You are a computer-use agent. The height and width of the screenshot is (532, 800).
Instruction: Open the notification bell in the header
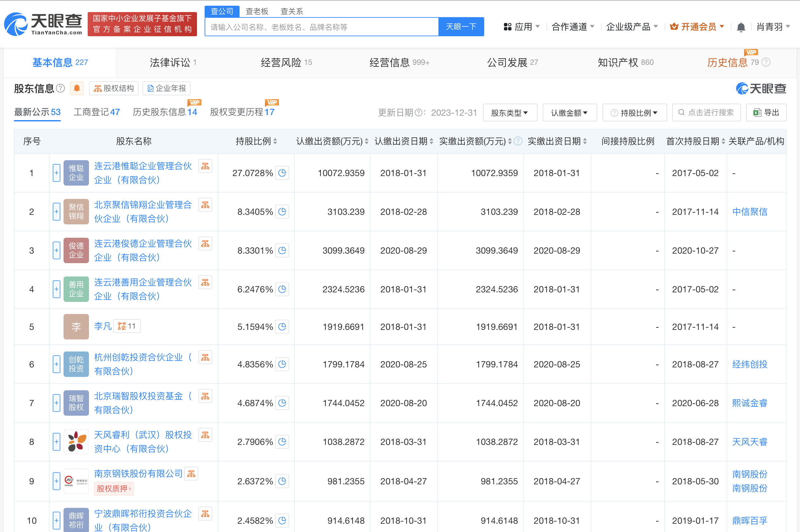[741, 27]
